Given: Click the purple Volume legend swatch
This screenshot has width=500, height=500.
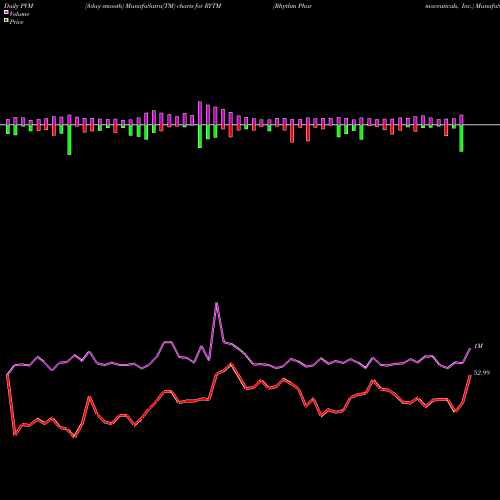Looking at the screenshot, I should tap(6, 13).
